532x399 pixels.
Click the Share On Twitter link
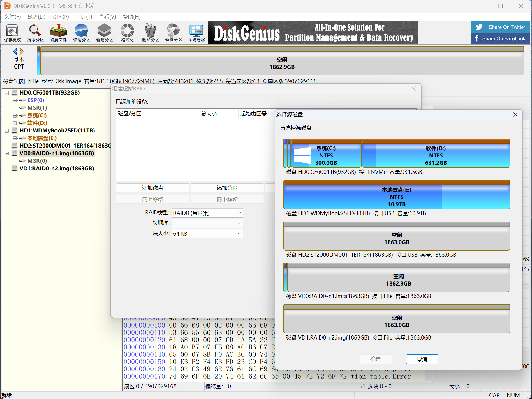(500, 27)
